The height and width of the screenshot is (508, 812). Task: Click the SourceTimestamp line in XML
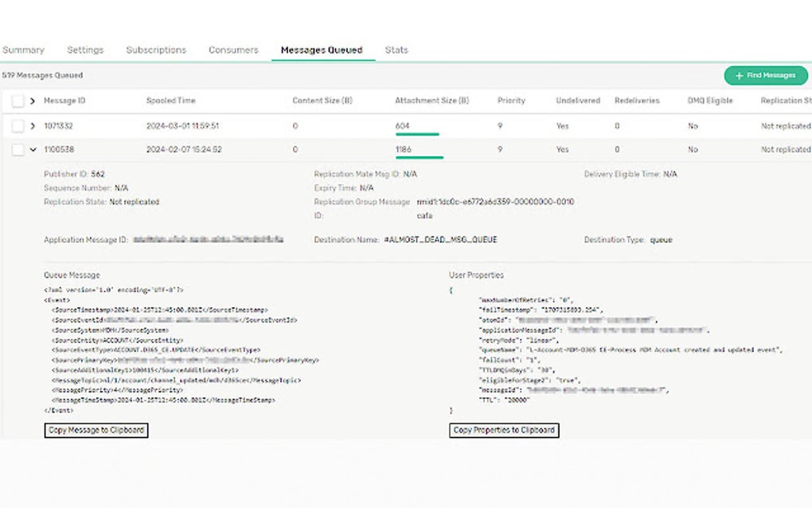coord(160,310)
